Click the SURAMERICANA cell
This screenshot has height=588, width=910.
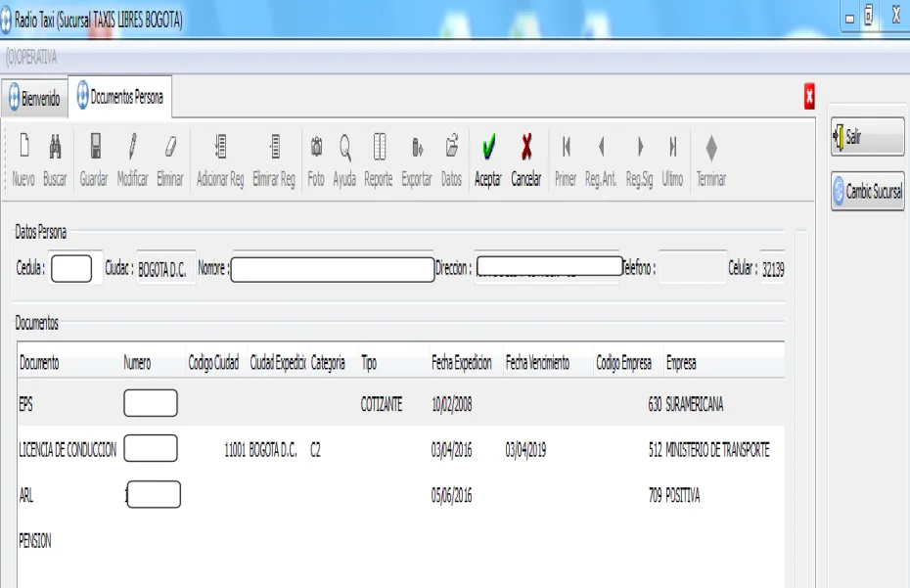(695, 405)
